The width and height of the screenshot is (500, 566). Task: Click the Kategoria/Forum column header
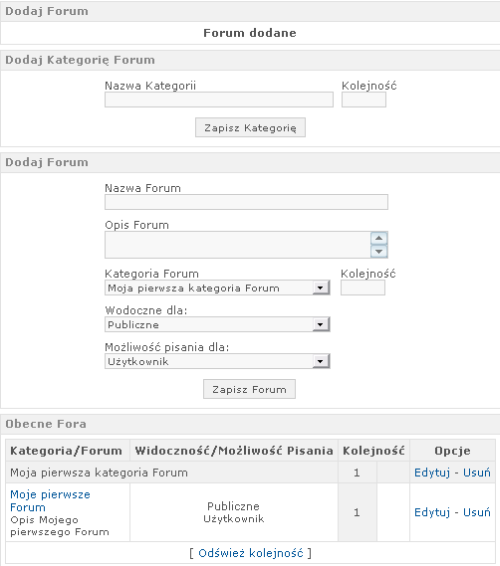tap(66, 451)
